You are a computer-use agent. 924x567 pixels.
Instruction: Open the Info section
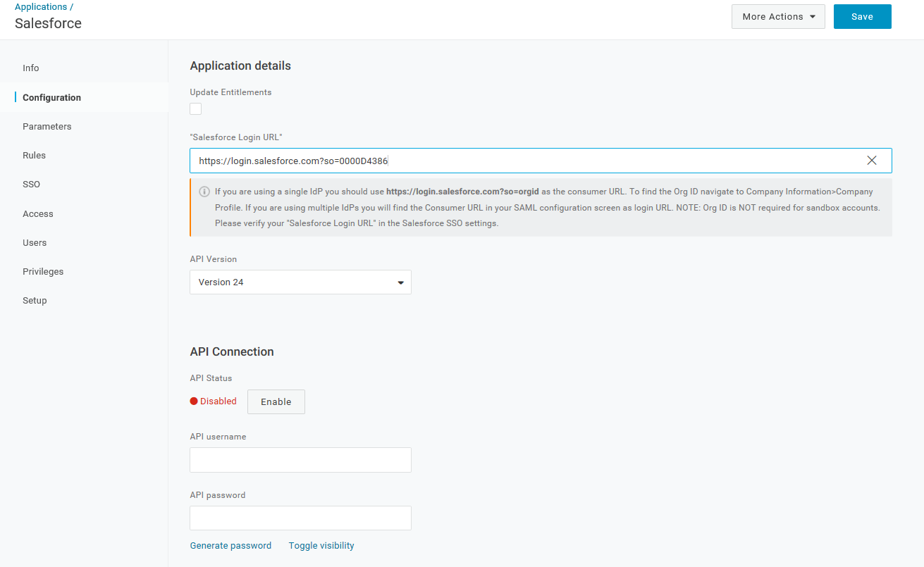click(31, 68)
